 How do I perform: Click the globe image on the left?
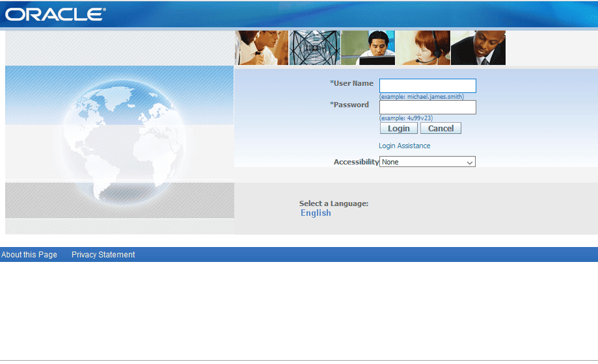124,141
